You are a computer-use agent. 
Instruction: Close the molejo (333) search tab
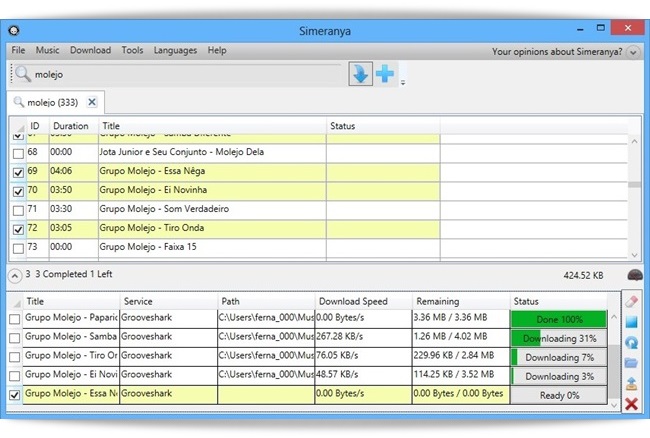[x=92, y=102]
